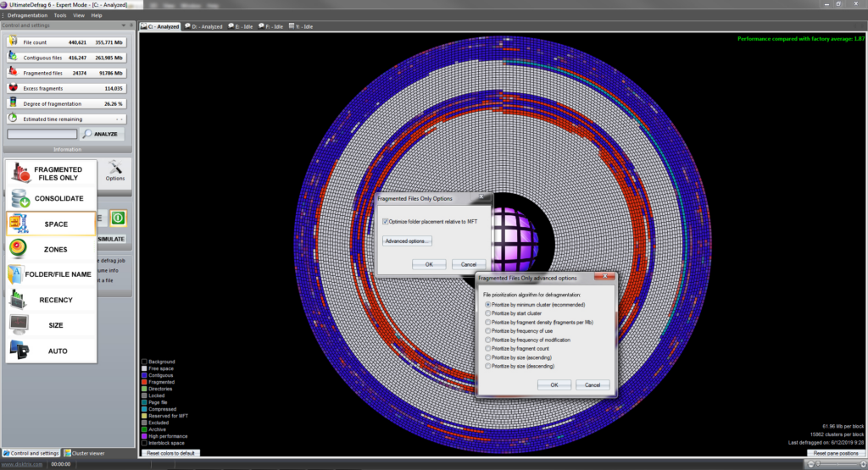Choose the Folder/File Name defrag method

point(51,274)
